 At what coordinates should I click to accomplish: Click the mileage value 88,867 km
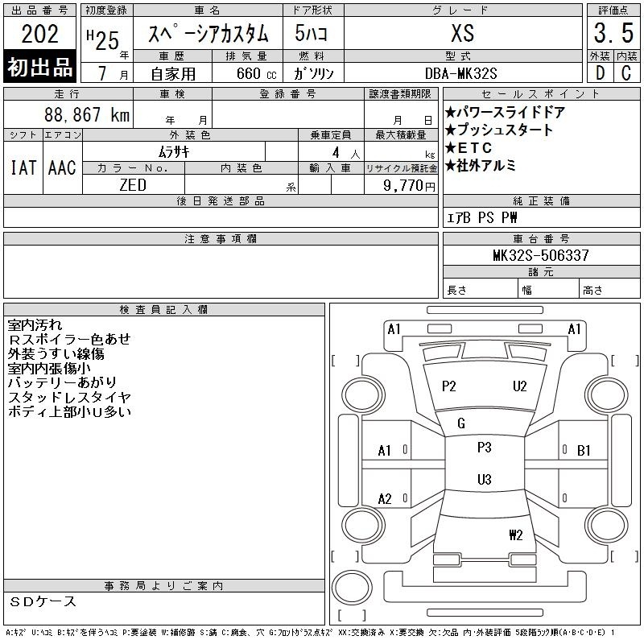(87, 115)
